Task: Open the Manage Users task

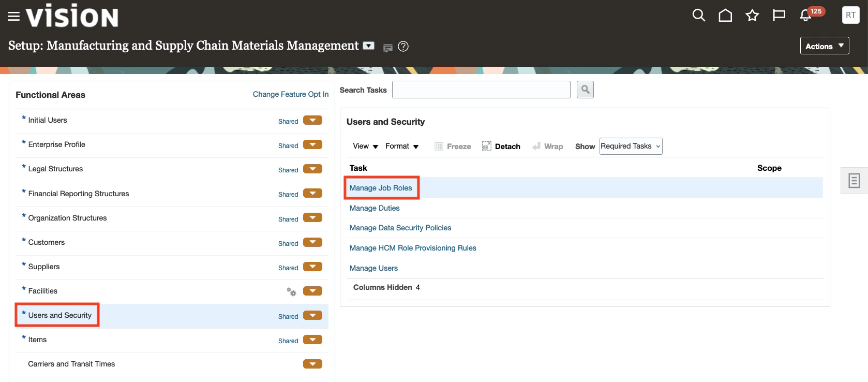Action: [373, 268]
